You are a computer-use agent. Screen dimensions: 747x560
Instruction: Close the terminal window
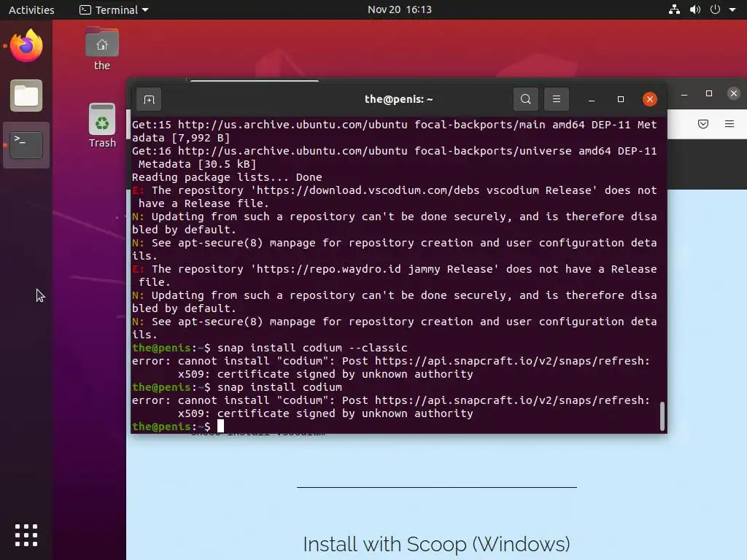(x=650, y=99)
